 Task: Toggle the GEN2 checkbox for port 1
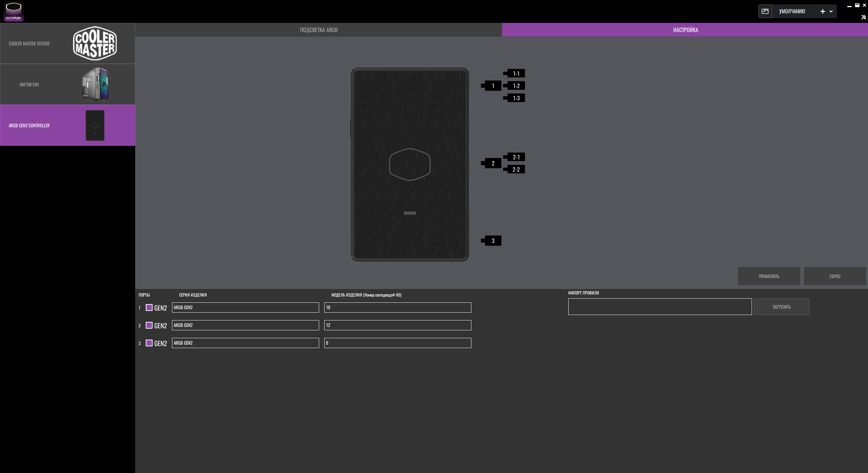149,307
